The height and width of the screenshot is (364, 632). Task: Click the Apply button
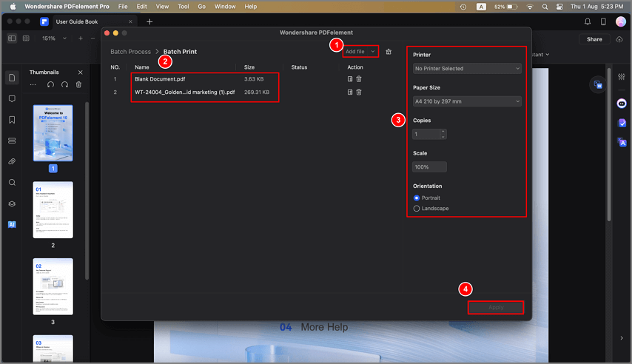click(496, 307)
